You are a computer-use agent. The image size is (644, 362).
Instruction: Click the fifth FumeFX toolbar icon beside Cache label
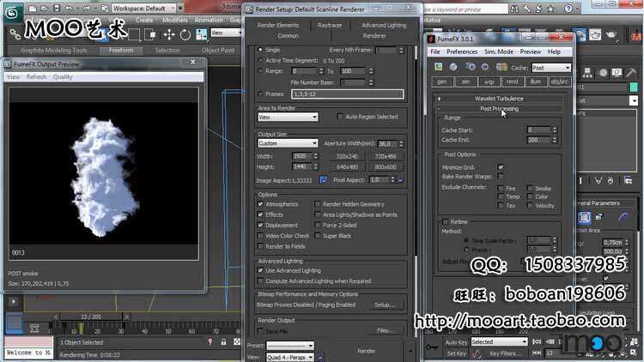coord(501,67)
